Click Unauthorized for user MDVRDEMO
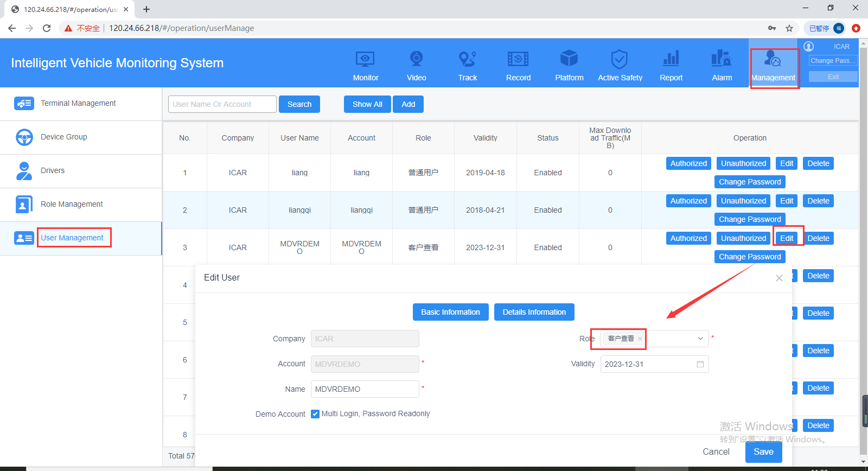 pyautogui.click(x=743, y=238)
